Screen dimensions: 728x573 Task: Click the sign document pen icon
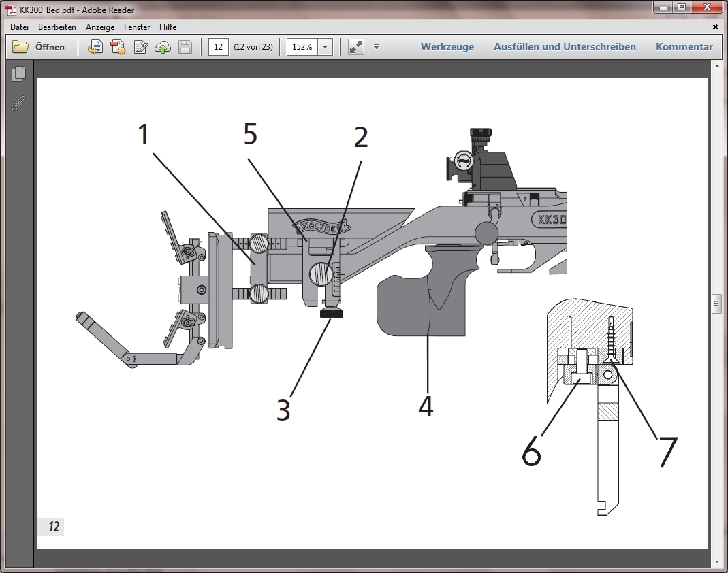(x=141, y=47)
